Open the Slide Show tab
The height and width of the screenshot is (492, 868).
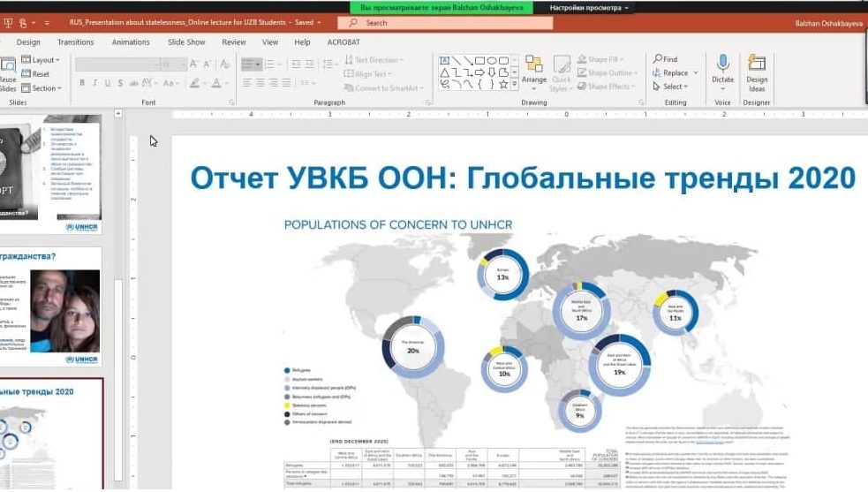(x=186, y=42)
